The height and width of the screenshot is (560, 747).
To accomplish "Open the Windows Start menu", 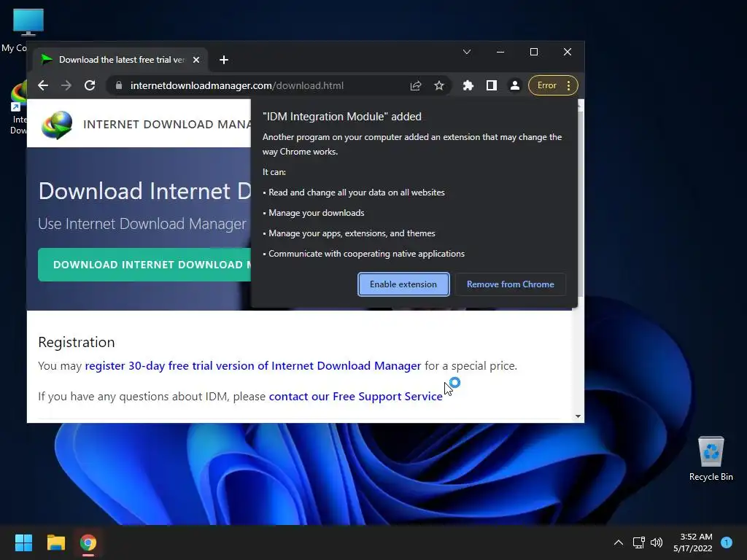I will 23,542.
